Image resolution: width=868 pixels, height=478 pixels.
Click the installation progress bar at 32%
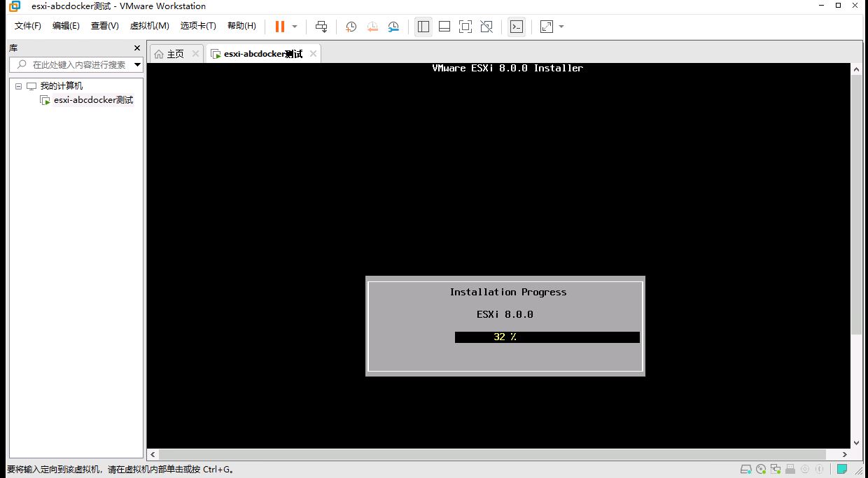pos(547,337)
